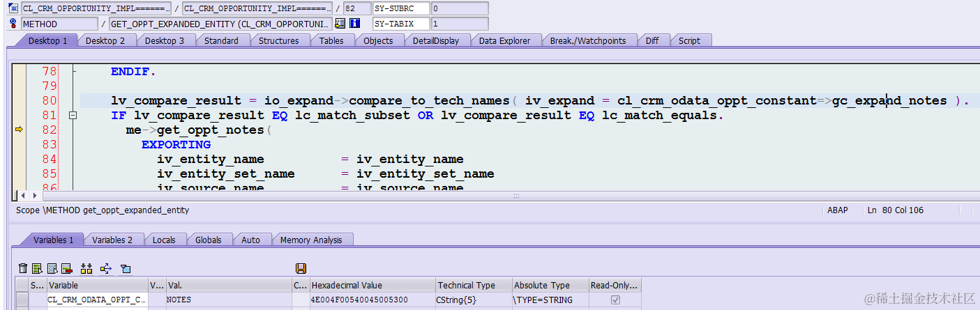Select the Auto tab
The image size is (980, 310).
[x=250, y=240]
